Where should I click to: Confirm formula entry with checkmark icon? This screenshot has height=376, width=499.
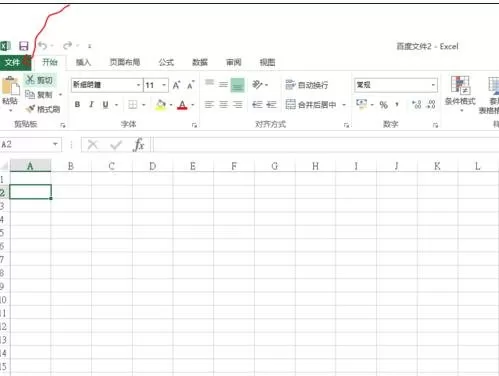(x=116, y=145)
